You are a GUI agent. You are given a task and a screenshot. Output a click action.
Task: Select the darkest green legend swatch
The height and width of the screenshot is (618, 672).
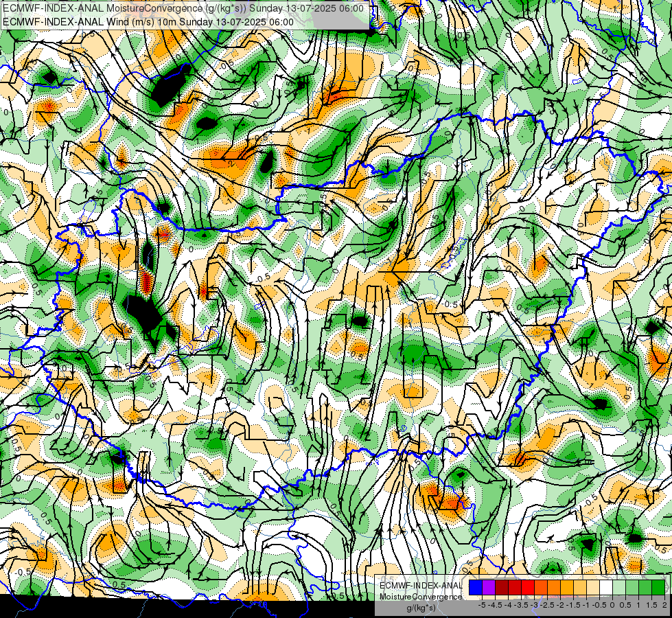pos(658,587)
